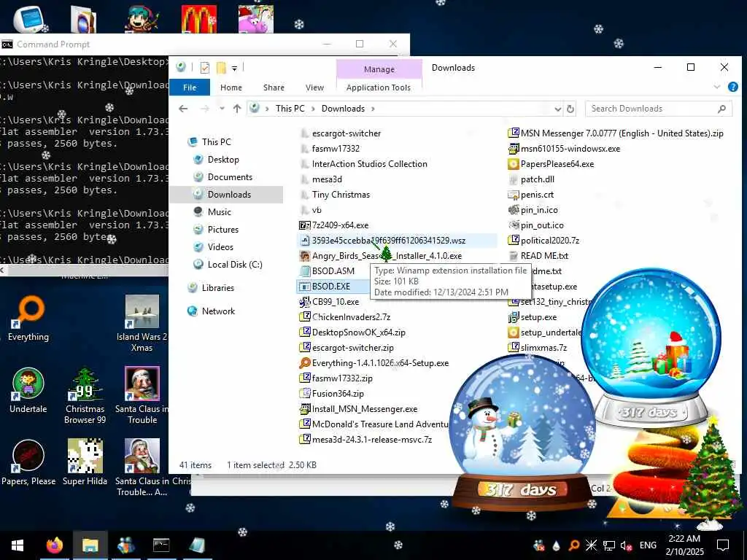Open the Christmas Browser 99 desktop shortcut
Viewport: 747px width, 560px height.
click(x=85, y=395)
